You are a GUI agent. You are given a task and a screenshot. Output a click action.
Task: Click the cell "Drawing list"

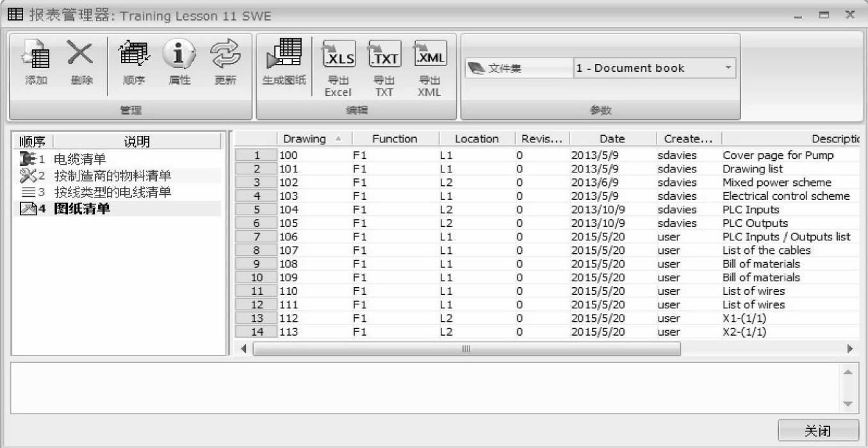pos(753,169)
